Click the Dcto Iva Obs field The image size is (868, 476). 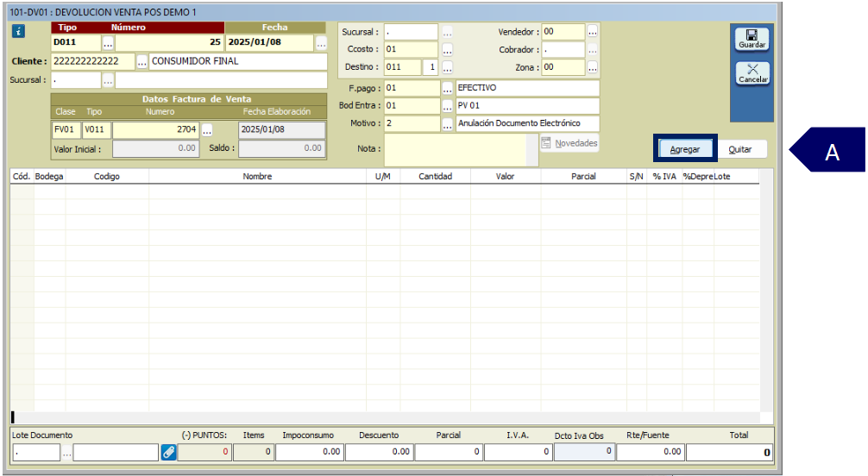(x=584, y=451)
